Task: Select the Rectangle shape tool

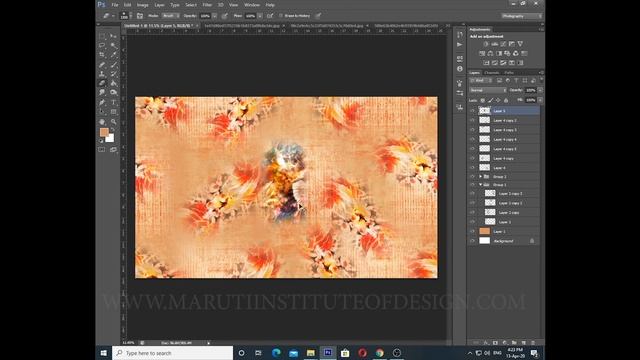Action: coord(113,111)
